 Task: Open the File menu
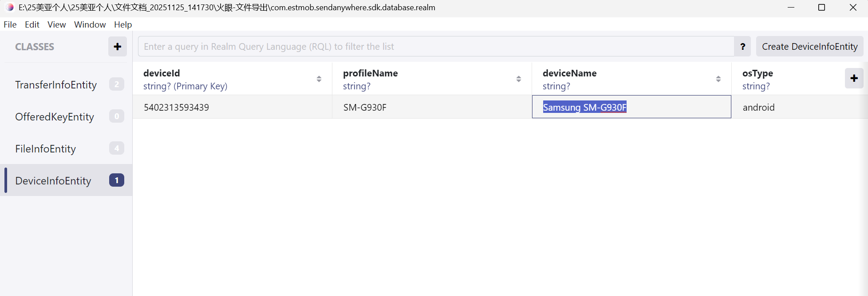[10, 24]
